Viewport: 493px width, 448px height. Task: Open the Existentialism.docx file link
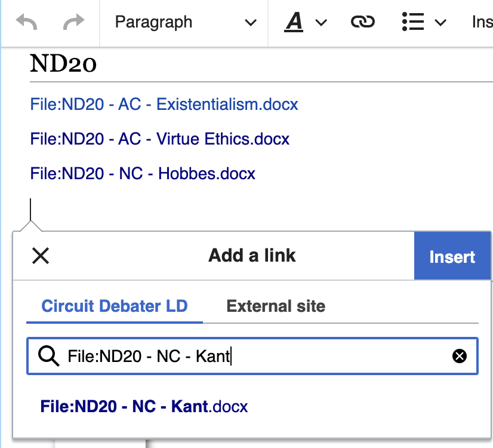(164, 104)
